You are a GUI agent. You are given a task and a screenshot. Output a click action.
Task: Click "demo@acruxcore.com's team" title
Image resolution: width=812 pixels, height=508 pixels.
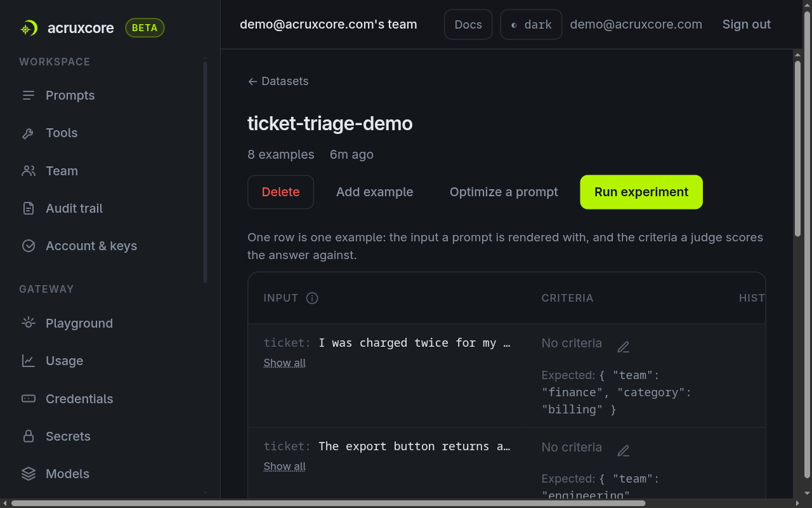coord(329,25)
